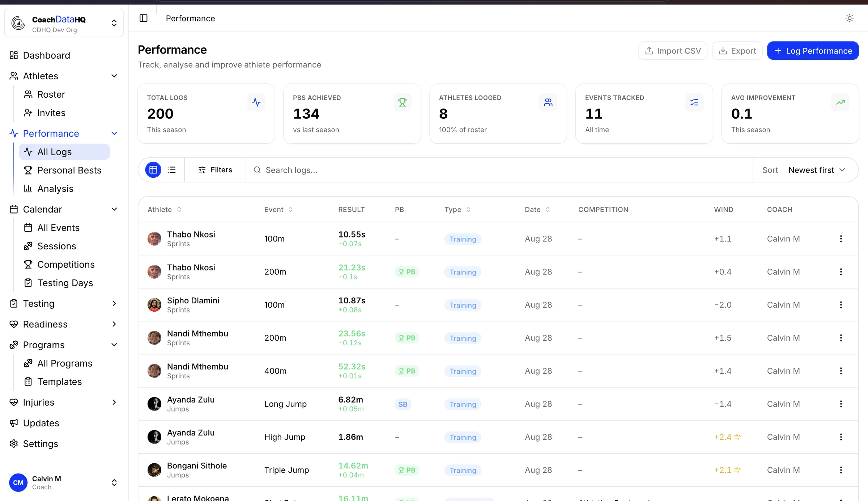This screenshot has height=501, width=868.
Task: Click the CoachDataHQ logo icon
Action: coord(18,23)
